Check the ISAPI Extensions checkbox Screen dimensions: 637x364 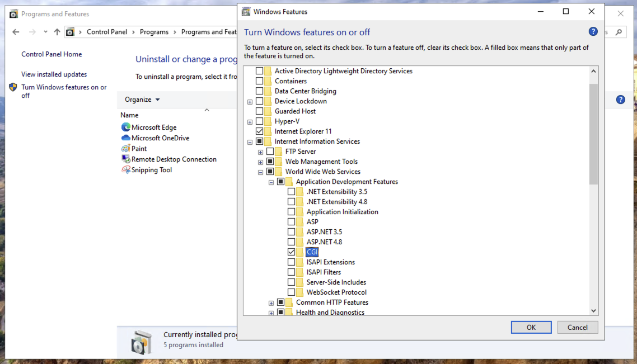click(x=291, y=262)
